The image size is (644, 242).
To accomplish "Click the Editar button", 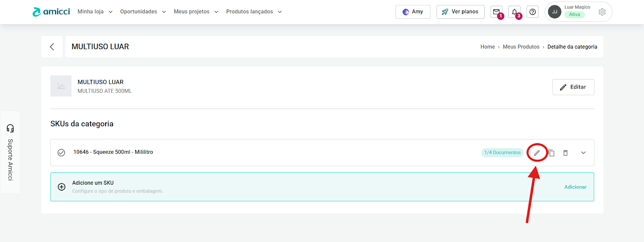I will pos(573,87).
